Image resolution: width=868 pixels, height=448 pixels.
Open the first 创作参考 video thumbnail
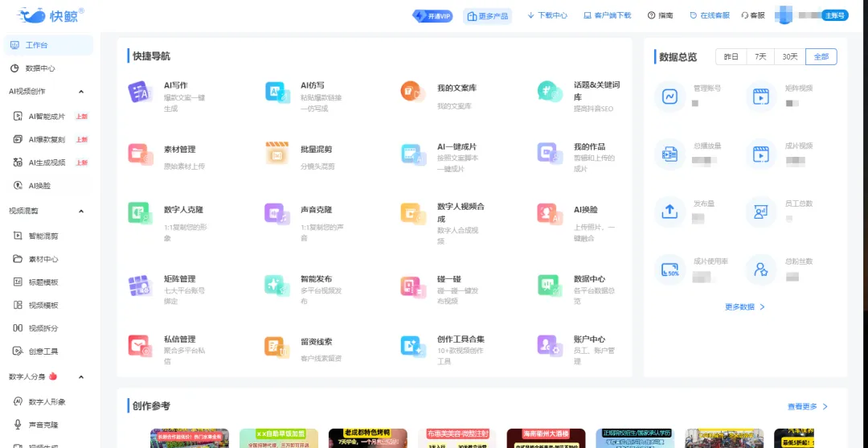pyautogui.click(x=190, y=438)
